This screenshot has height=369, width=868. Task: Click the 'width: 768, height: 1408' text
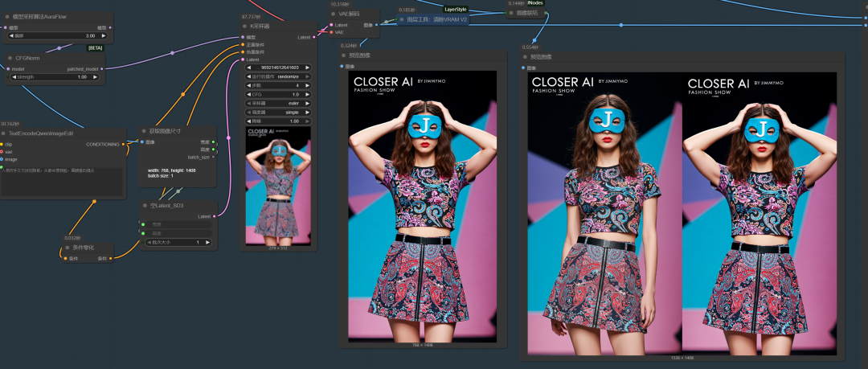pyautogui.click(x=174, y=170)
